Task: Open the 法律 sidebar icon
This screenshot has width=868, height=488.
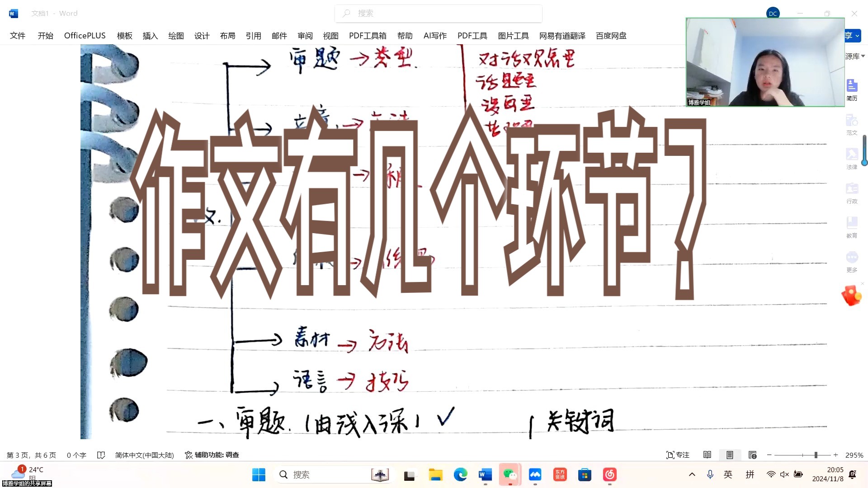Action: (x=852, y=159)
